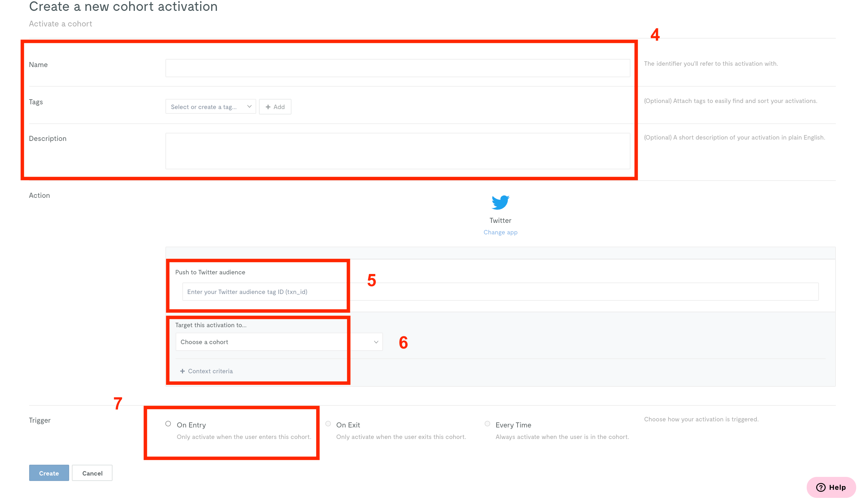Expand the Choose a cohort dropdown
The width and height of the screenshot is (865, 504).
pos(279,342)
